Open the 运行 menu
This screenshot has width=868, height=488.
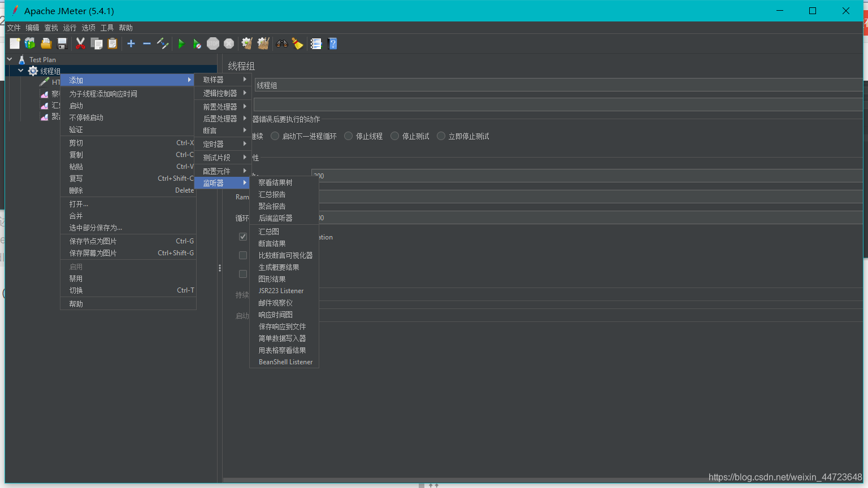(70, 28)
